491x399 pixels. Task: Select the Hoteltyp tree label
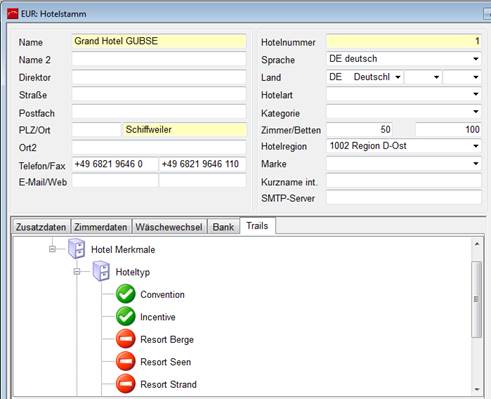coord(133,272)
